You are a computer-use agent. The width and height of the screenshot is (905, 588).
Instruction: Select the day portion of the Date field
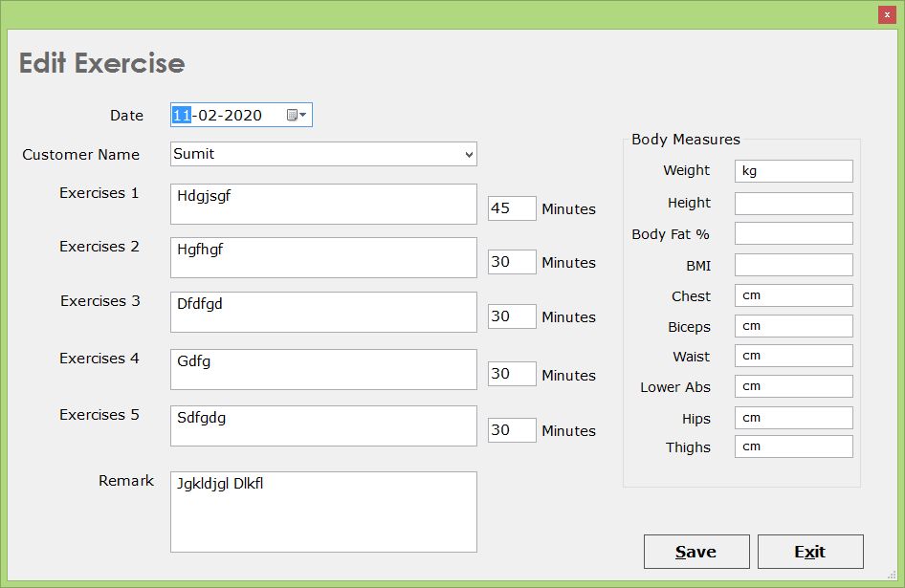coord(182,115)
